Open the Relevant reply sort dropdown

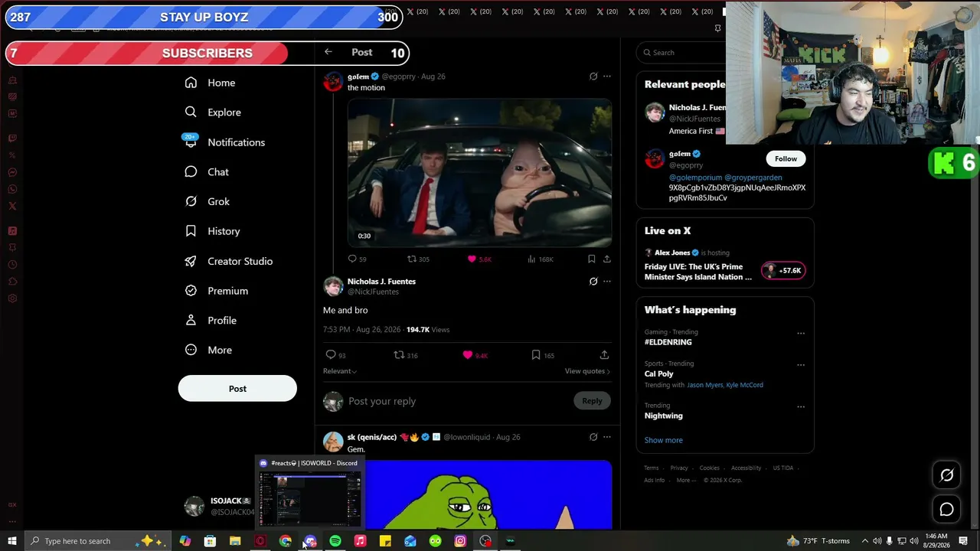pyautogui.click(x=340, y=371)
